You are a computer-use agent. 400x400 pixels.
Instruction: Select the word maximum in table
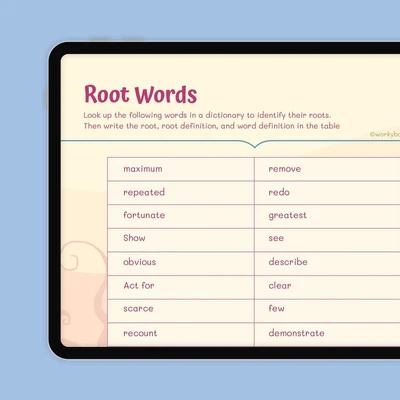pos(143,169)
